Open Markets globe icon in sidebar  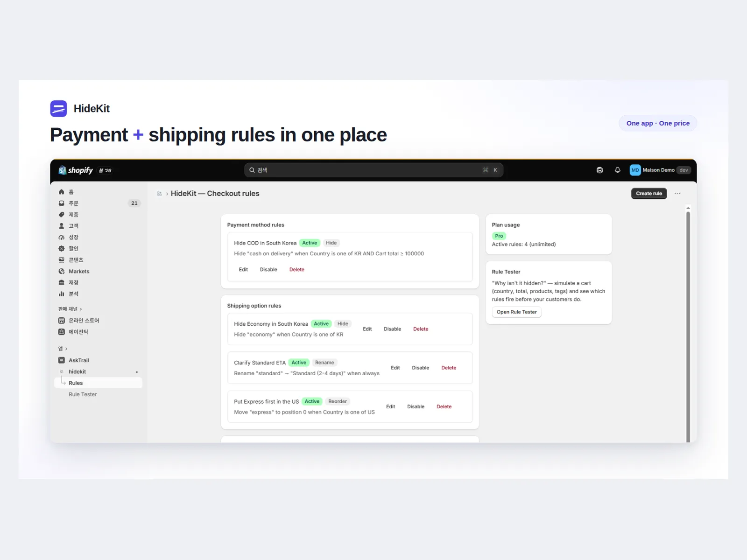(x=61, y=271)
